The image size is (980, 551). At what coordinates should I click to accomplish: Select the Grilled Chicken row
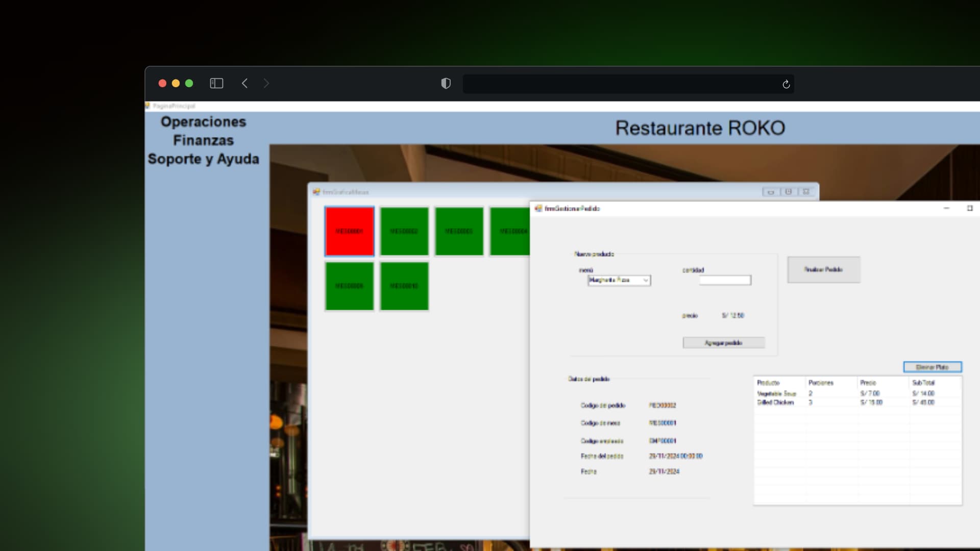coord(857,403)
